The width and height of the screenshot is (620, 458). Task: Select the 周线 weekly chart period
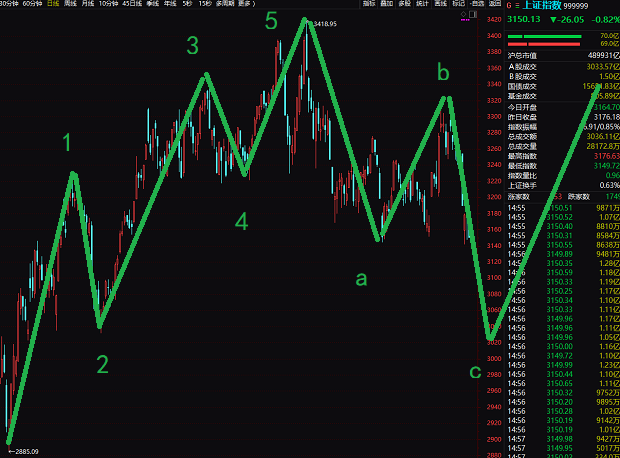[x=70, y=4]
